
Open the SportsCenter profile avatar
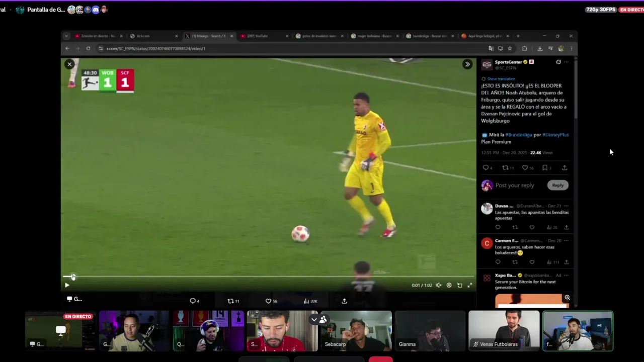click(487, 64)
